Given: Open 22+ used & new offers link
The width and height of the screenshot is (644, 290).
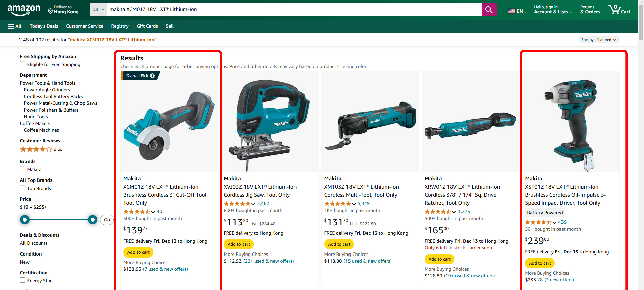Looking at the screenshot, I should tap(268, 261).
